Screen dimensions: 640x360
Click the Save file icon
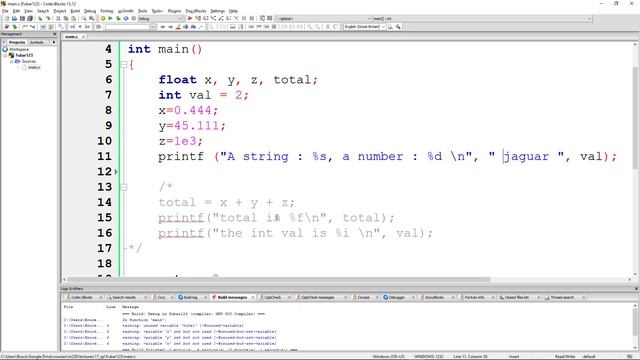(22, 18)
